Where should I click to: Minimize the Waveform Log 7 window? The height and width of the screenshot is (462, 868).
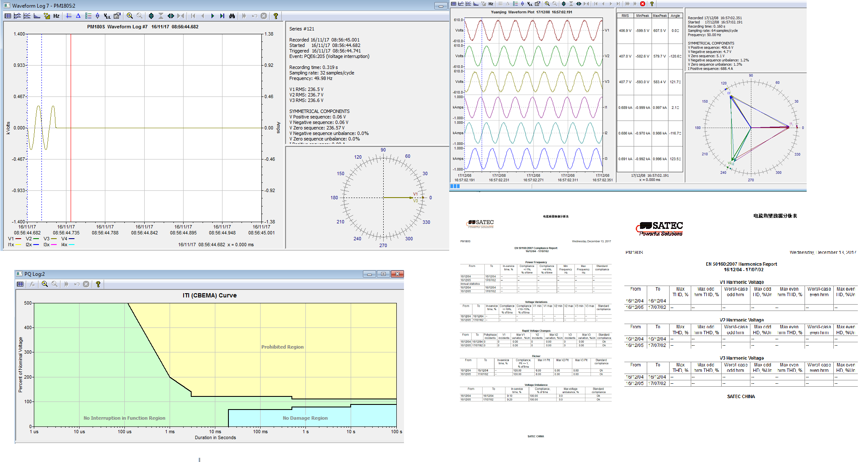(441, 6)
